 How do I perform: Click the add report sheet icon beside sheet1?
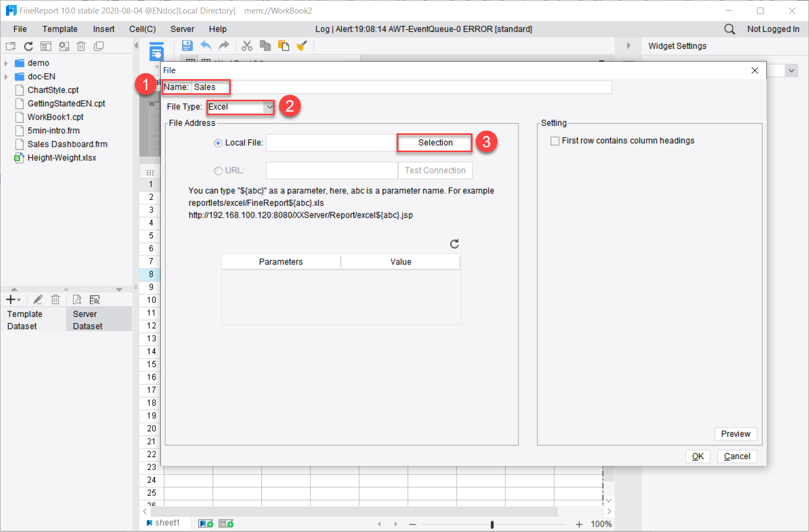[x=206, y=523]
